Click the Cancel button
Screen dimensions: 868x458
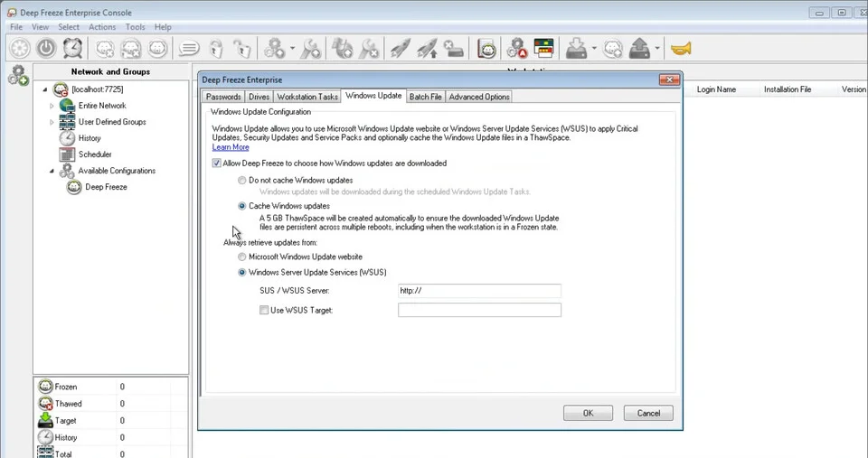click(x=648, y=413)
